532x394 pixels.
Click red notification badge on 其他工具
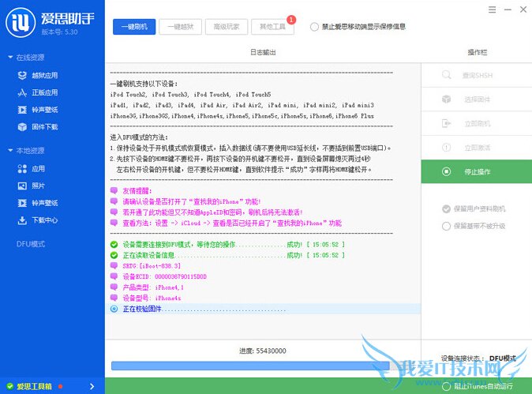click(291, 20)
